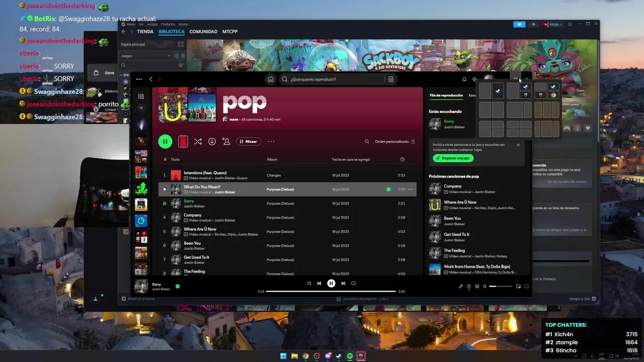This screenshot has width=644, height=362.
Task: Click the Mixear button
Action: (249, 142)
